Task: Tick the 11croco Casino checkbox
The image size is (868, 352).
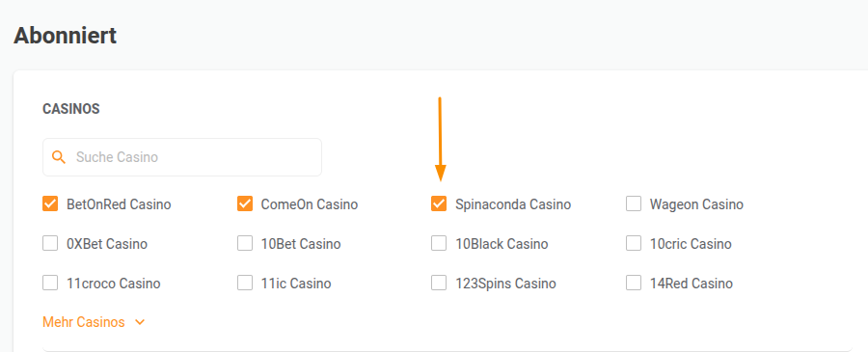Action: 50,284
